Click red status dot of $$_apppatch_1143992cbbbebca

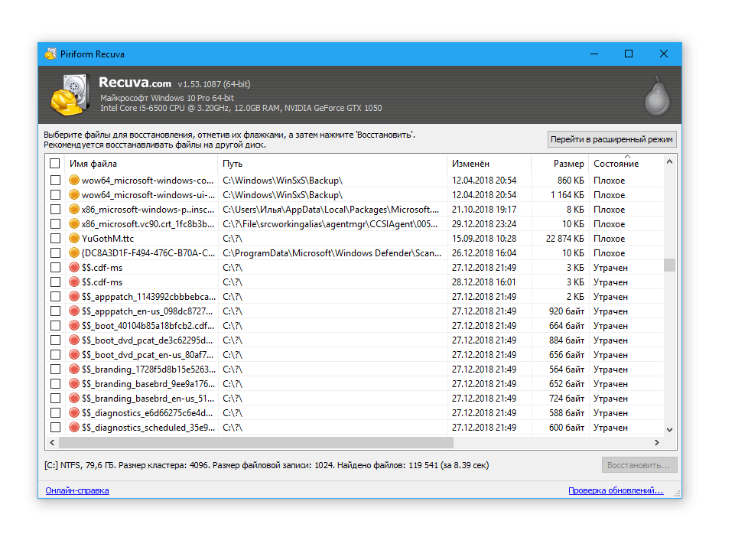point(74,297)
